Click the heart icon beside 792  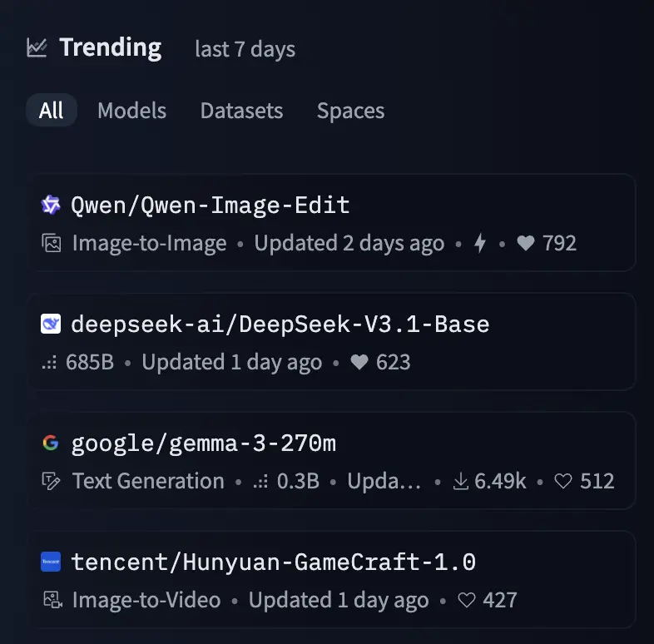(525, 244)
